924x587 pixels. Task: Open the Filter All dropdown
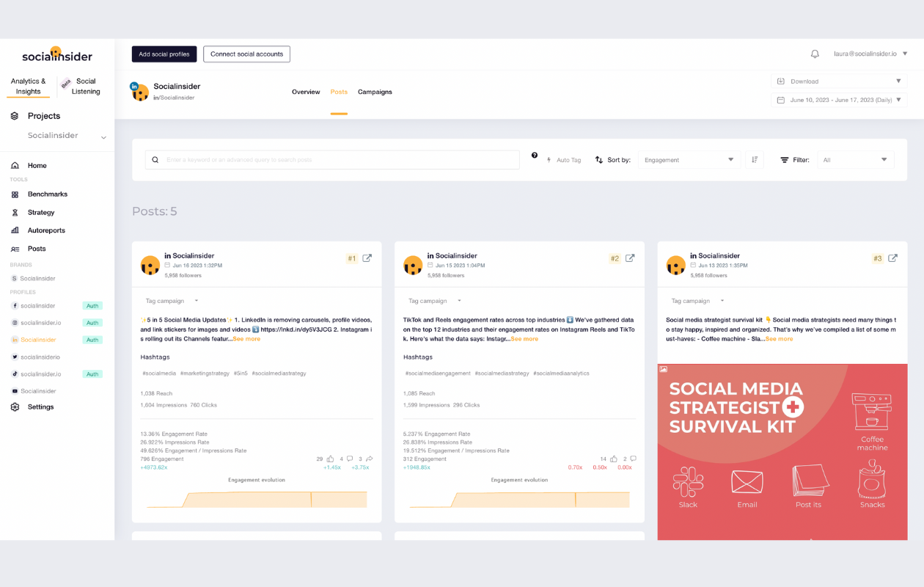pyautogui.click(x=855, y=160)
